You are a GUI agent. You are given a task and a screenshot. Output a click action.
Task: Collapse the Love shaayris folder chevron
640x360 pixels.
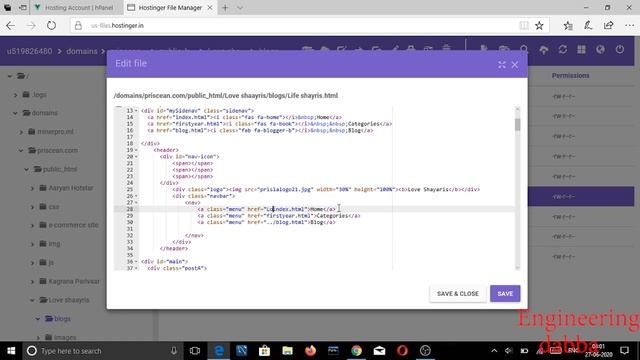click(x=33, y=300)
